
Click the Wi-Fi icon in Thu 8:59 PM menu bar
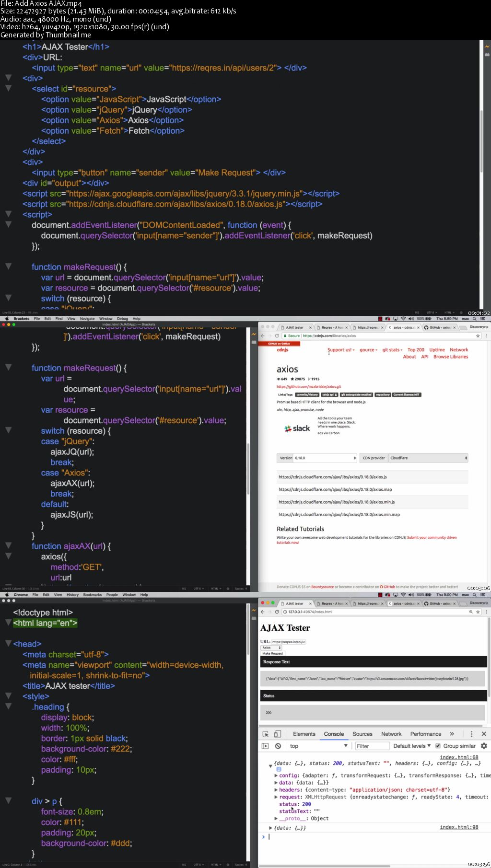[x=403, y=318]
